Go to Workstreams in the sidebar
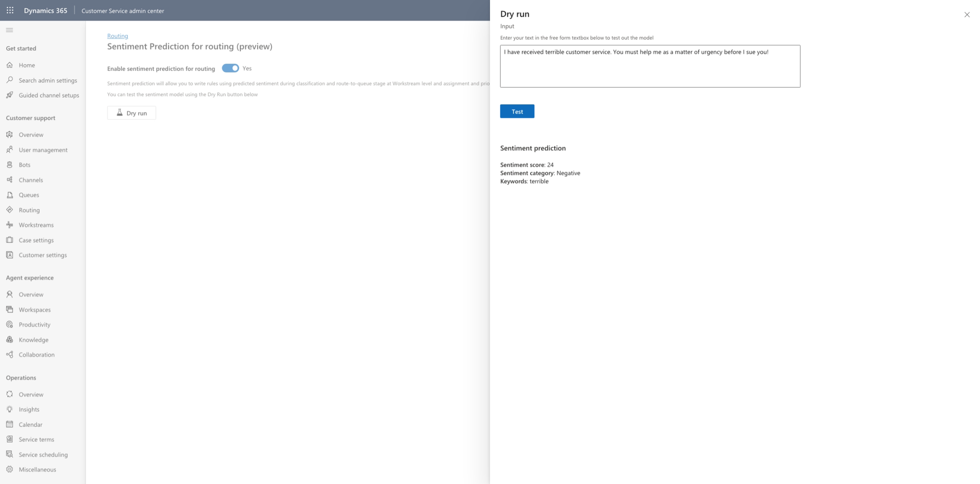 coord(36,225)
